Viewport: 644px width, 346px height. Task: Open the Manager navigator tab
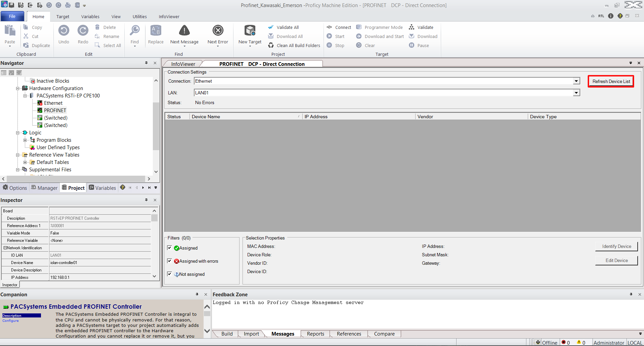pos(44,188)
